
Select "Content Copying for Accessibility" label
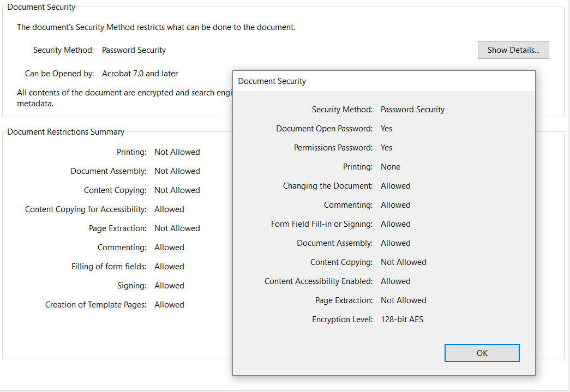tap(86, 209)
